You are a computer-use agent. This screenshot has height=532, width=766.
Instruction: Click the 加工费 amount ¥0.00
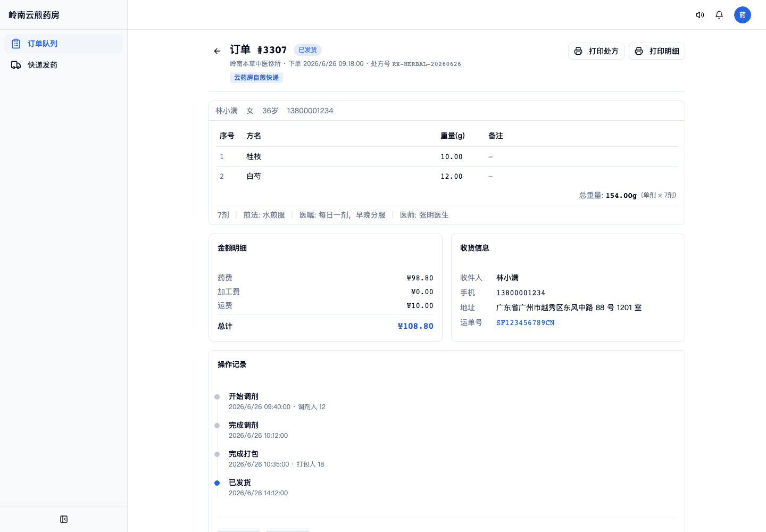coord(422,292)
